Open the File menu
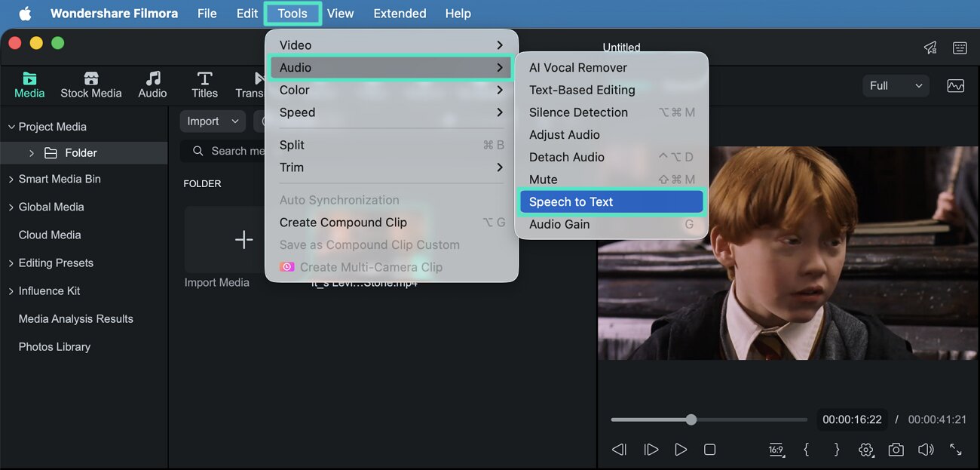The image size is (980, 470). (x=207, y=14)
